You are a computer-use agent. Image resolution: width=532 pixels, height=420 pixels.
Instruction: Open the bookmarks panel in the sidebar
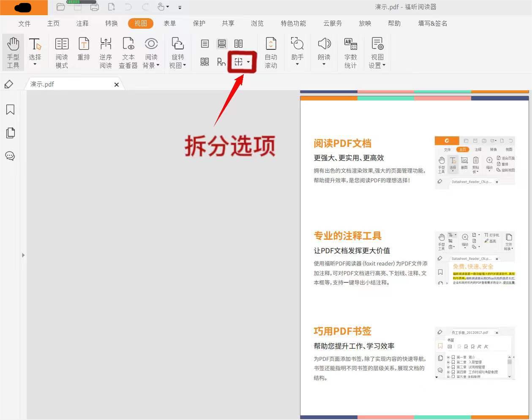[10, 109]
